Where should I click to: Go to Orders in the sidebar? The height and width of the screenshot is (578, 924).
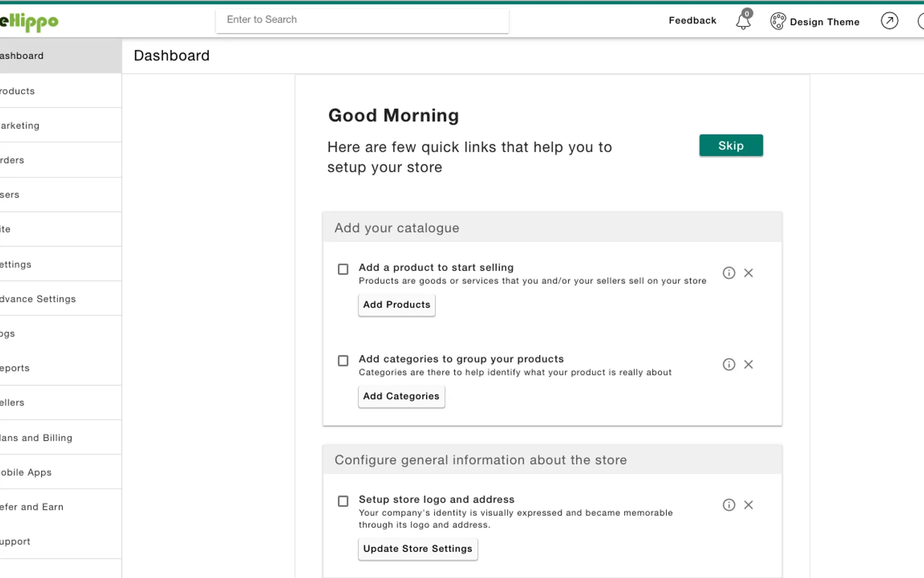61,160
